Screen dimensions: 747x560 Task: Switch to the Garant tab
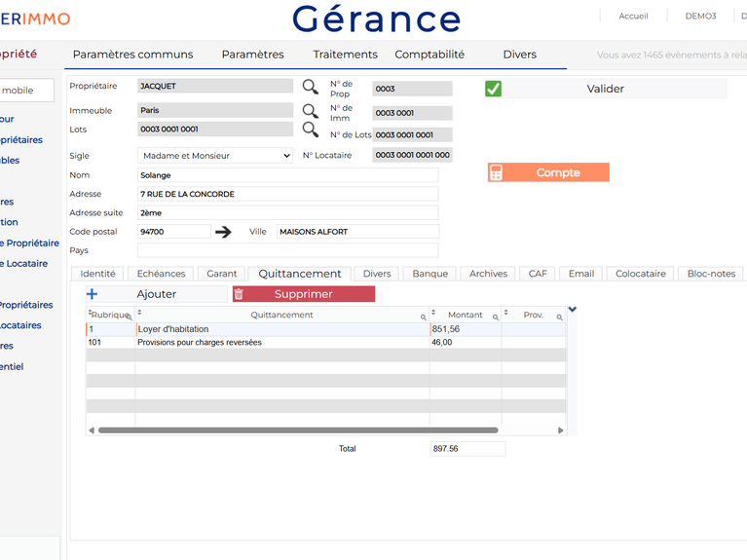tap(221, 274)
